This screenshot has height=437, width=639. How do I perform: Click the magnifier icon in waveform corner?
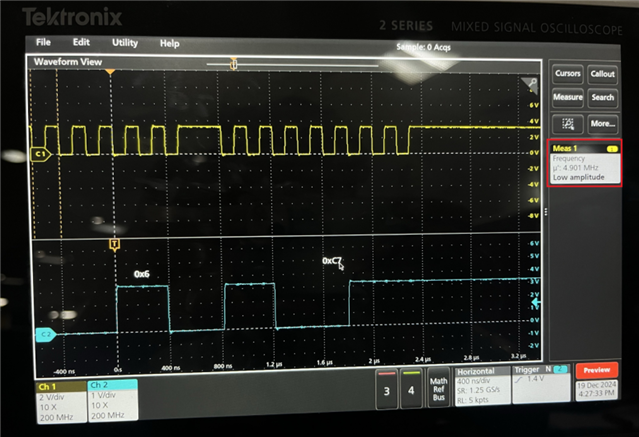[531, 84]
